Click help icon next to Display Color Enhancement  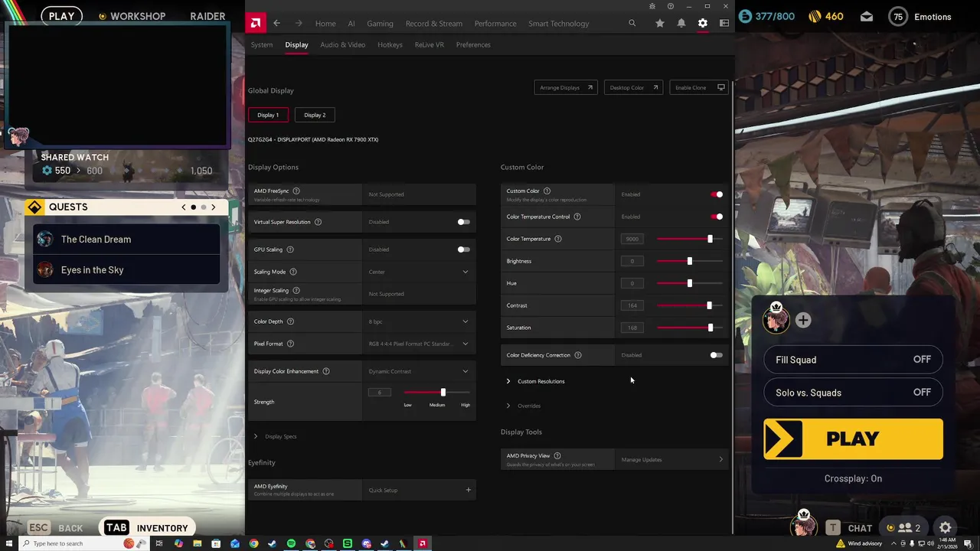[x=325, y=371]
